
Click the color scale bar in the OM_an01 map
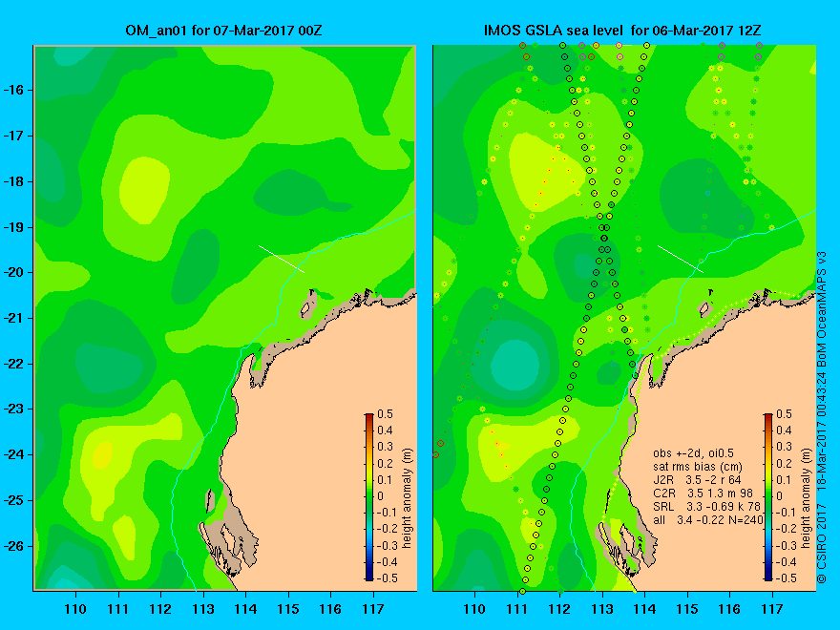pos(369,496)
